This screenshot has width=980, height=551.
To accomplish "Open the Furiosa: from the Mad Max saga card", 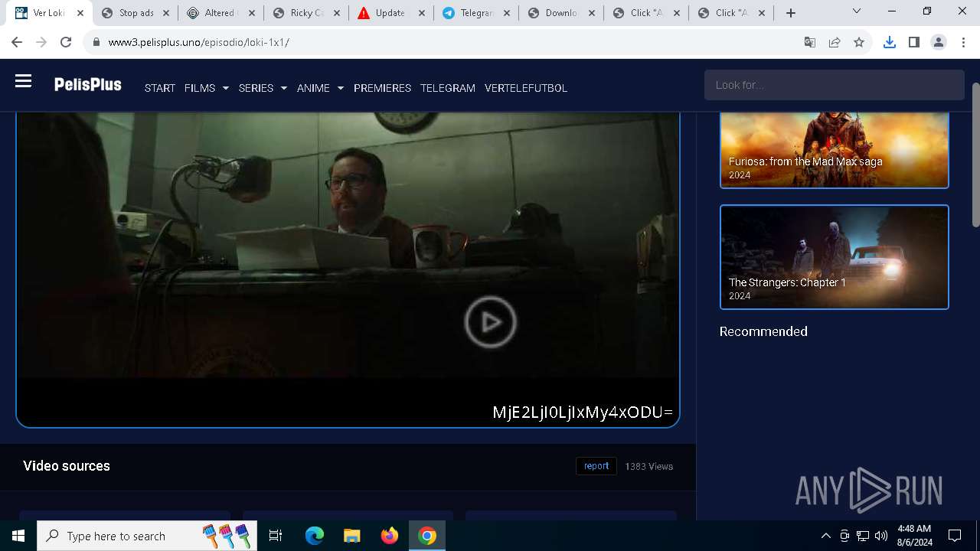I will tap(835, 150).
